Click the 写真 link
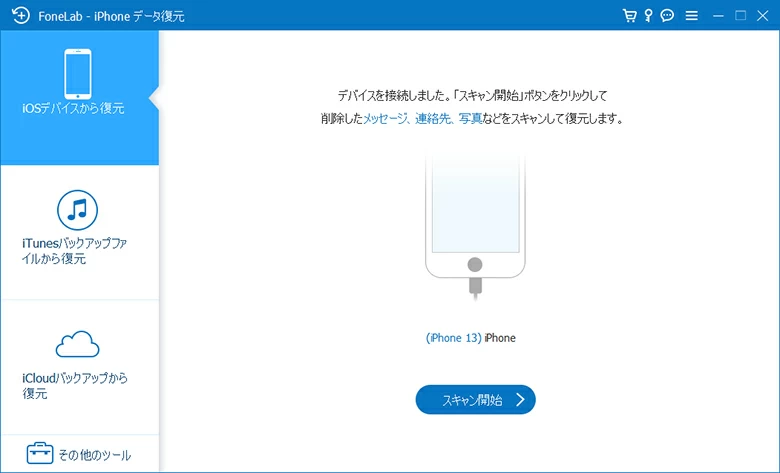This screenshot has height=473, width=780. (468, 119)
